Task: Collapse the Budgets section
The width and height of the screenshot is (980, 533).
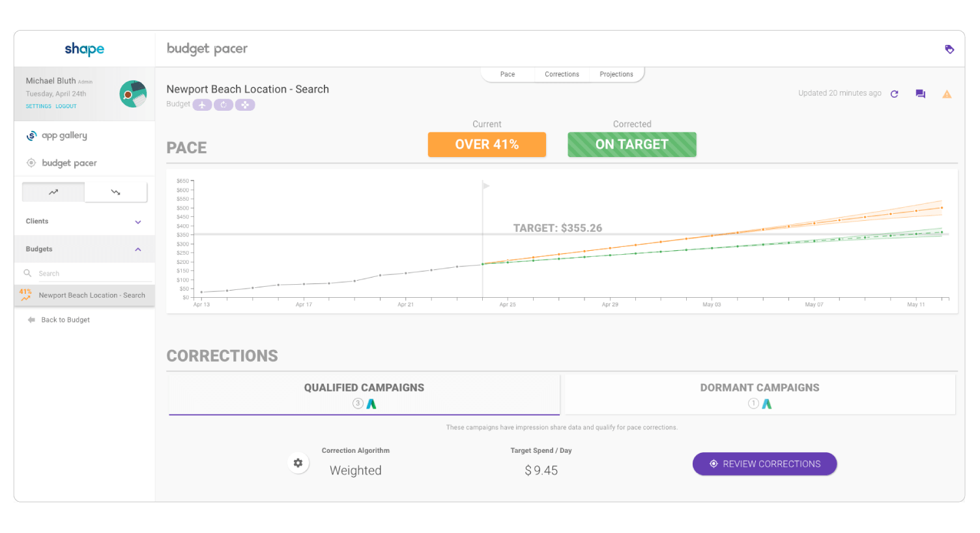Action: click(x=84, y=249)
